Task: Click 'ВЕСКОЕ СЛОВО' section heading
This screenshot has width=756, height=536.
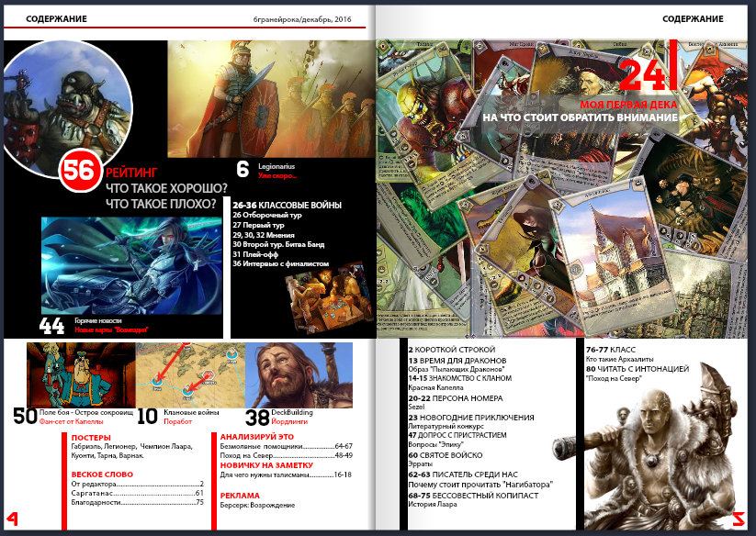Action: click(102, 475)
